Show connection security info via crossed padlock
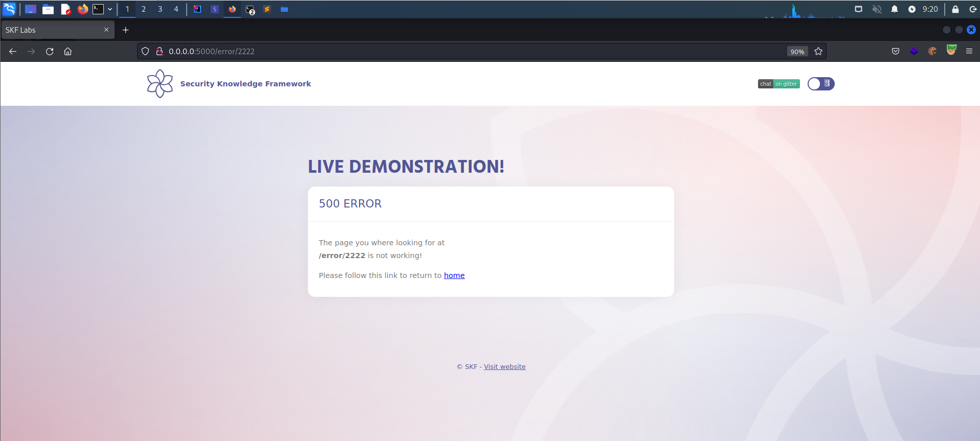This screenshot has height=441, width=980. coord(160,52)
